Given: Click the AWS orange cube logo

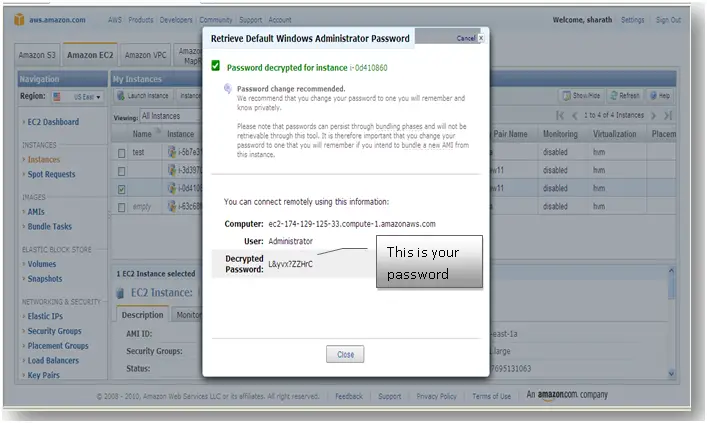Looking at the screenshot, I should [19, 19].
